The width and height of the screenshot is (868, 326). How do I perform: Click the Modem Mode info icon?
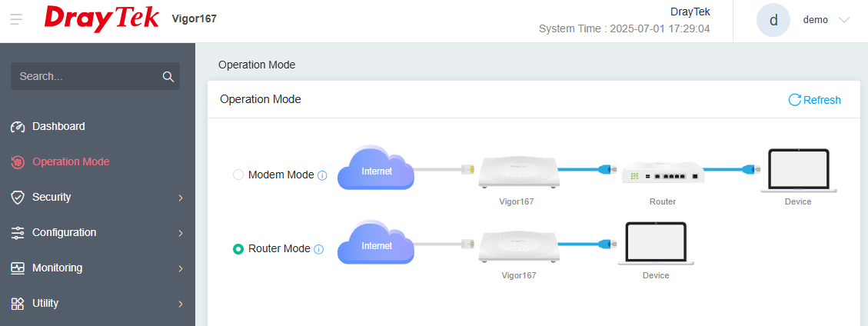tap(322, 175)
